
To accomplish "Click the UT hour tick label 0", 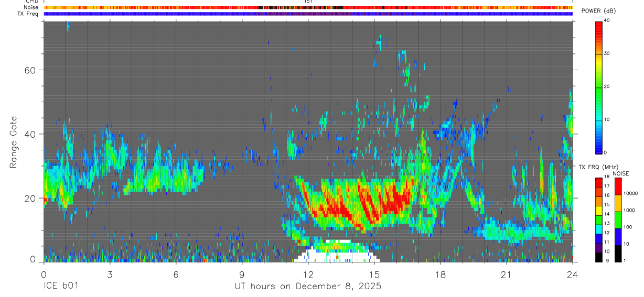I will coord(44,274).
